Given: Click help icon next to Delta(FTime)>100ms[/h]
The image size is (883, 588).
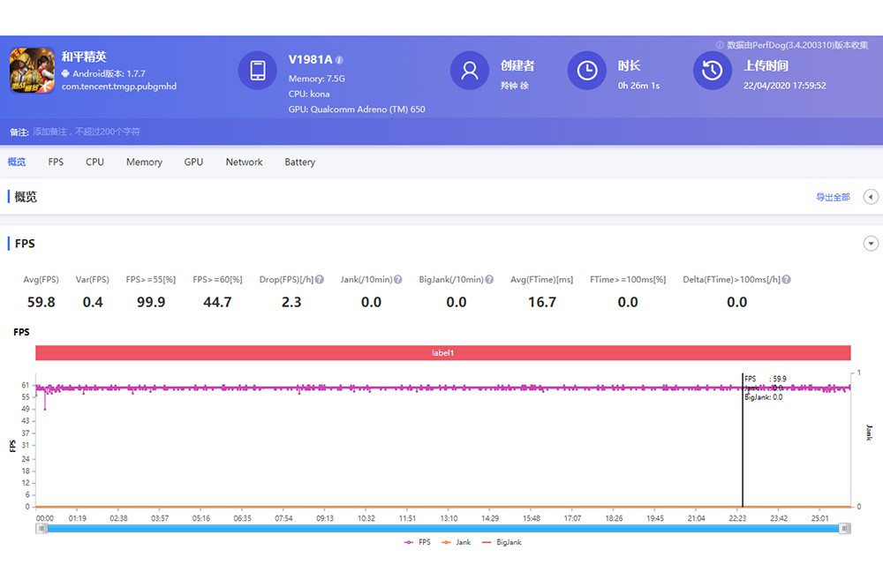Looking at the screenshot, I should tap(786, 279).
